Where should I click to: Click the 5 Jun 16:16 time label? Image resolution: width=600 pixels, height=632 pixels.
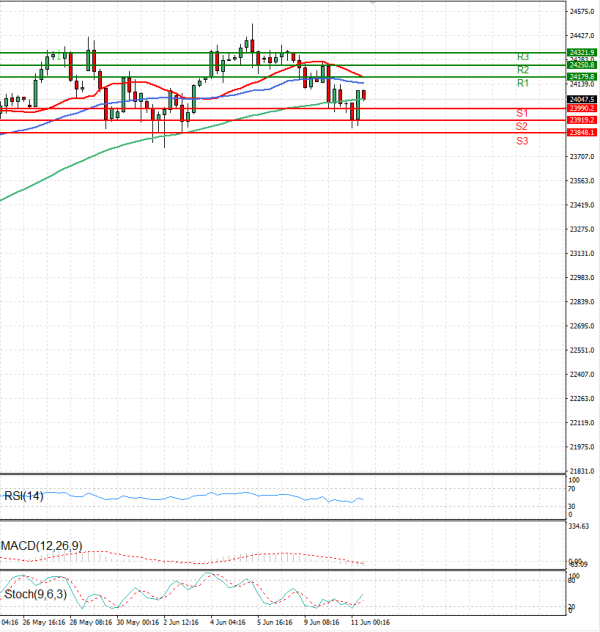(275, 623)
